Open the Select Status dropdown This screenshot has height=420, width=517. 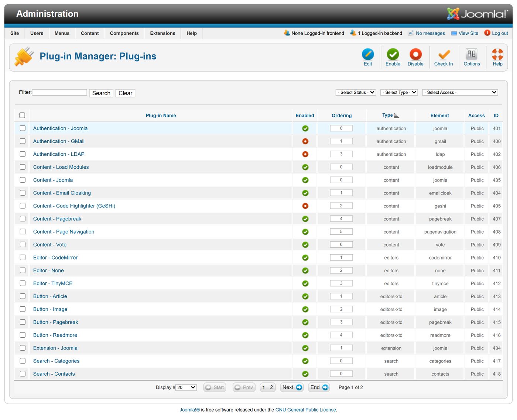click(356, 92)
